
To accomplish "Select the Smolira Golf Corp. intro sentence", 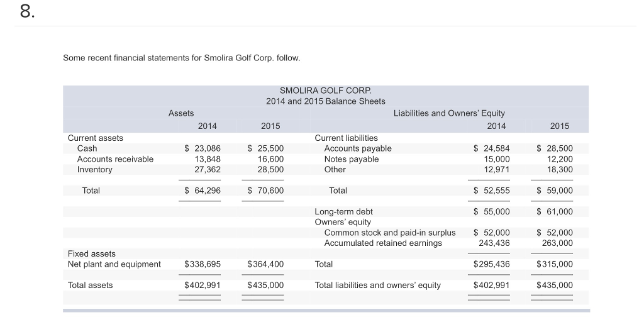I will tap(182, 58).
